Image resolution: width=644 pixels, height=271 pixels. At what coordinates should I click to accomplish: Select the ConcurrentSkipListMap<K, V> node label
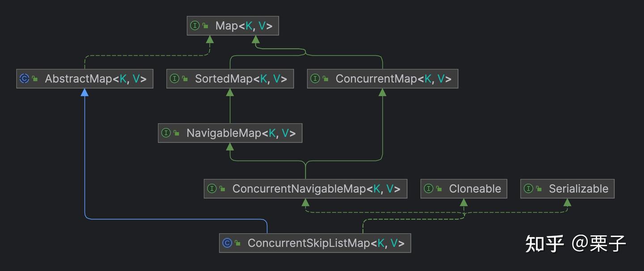coord(326,243)
